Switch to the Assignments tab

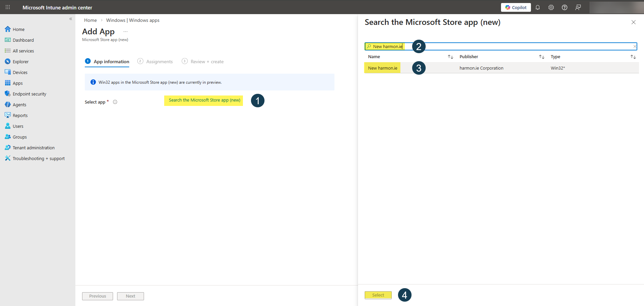pyautogui.click(x=159, y=61)
